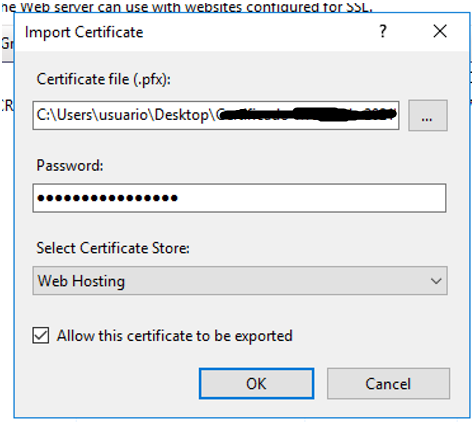Click the 'Select Certificate Store:' label
This screenshot has width=472, height=422.
pos(113,248)
